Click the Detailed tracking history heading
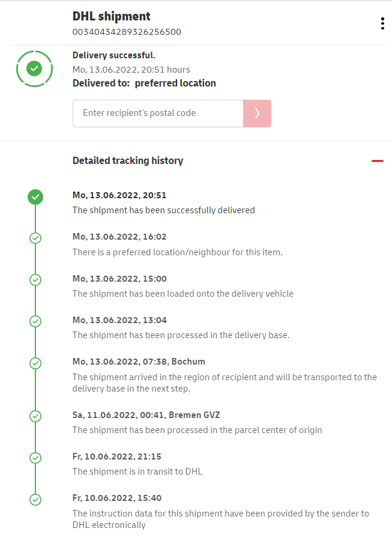Viewport: 392px width, 549px height. click(128, 160)
